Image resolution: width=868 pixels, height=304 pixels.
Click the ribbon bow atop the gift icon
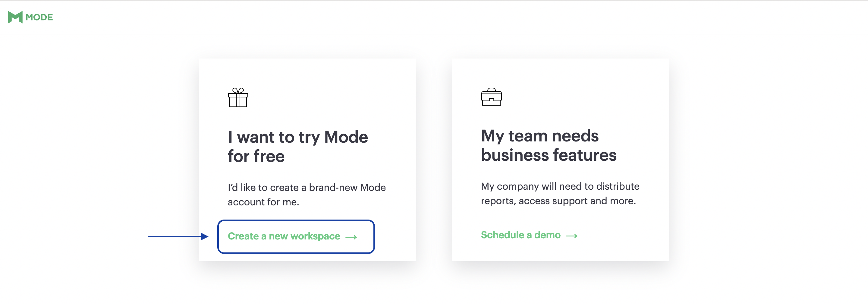click(x=238, y=90)
